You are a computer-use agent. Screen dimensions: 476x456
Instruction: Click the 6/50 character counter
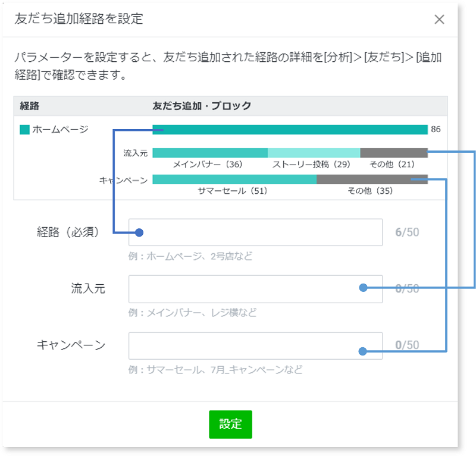tap(407, 232)
